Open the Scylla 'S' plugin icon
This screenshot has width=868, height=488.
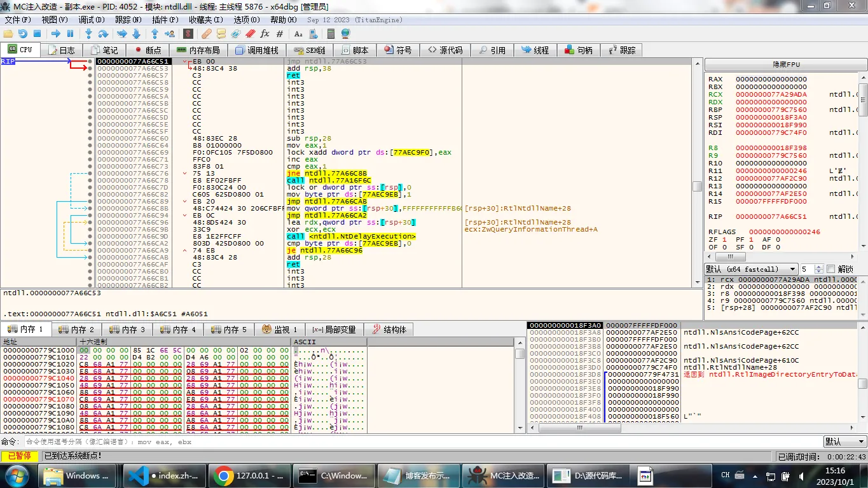coord(188,34)
